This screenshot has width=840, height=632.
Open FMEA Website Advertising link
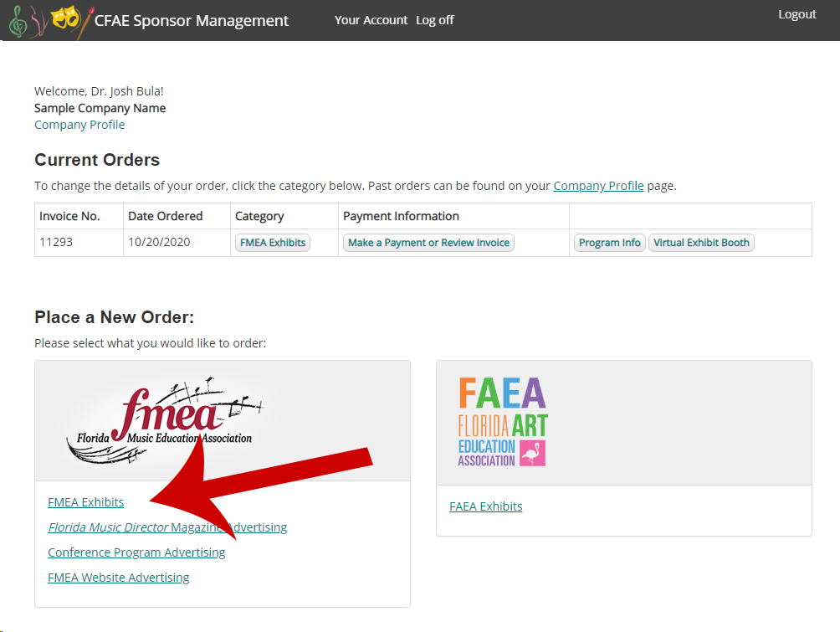click(119, 578)
